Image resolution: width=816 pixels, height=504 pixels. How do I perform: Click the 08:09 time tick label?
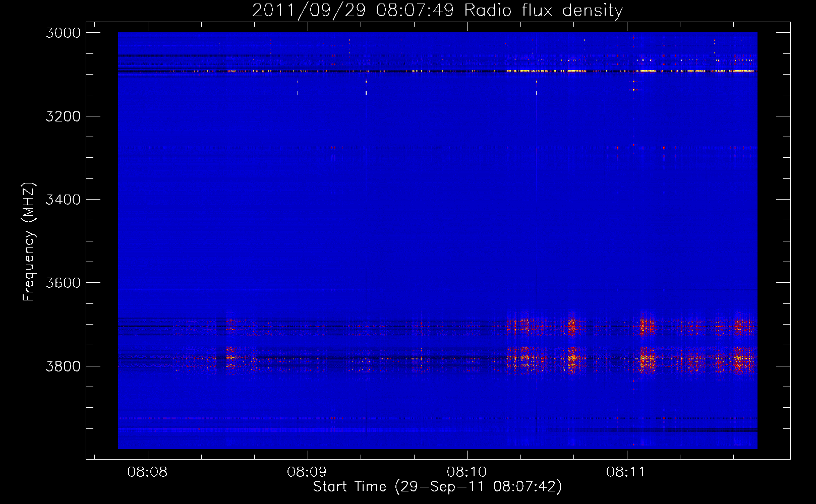tap(307, 472)
